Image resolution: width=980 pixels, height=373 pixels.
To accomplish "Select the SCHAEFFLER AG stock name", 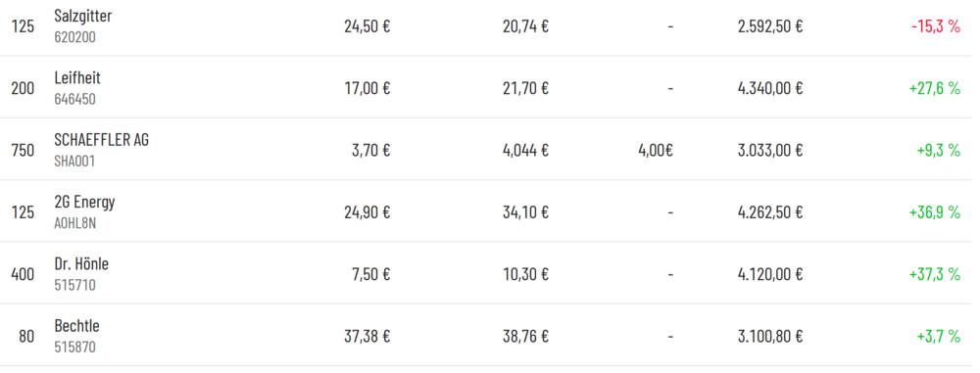I will [x=101, y=140].
